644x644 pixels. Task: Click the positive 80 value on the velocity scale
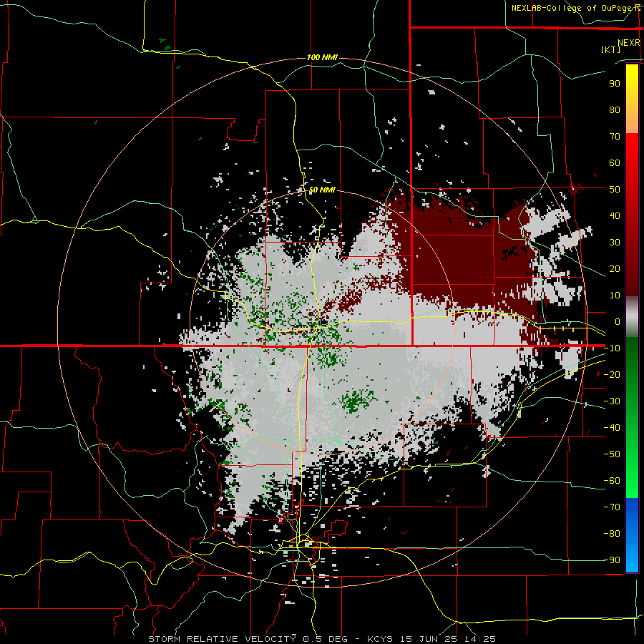[x=615, y=109]
